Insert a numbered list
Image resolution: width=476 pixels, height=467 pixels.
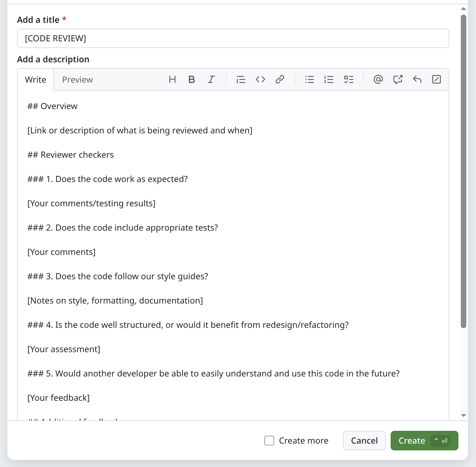click(x=329, y=80)
